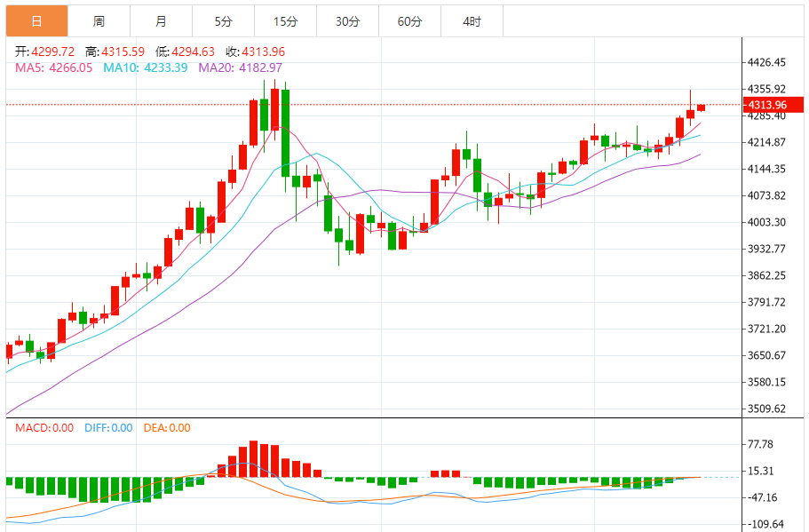Click the 3791.72 price axis label
The height and width of the screenshot is (532, 809).
[766, 302]
